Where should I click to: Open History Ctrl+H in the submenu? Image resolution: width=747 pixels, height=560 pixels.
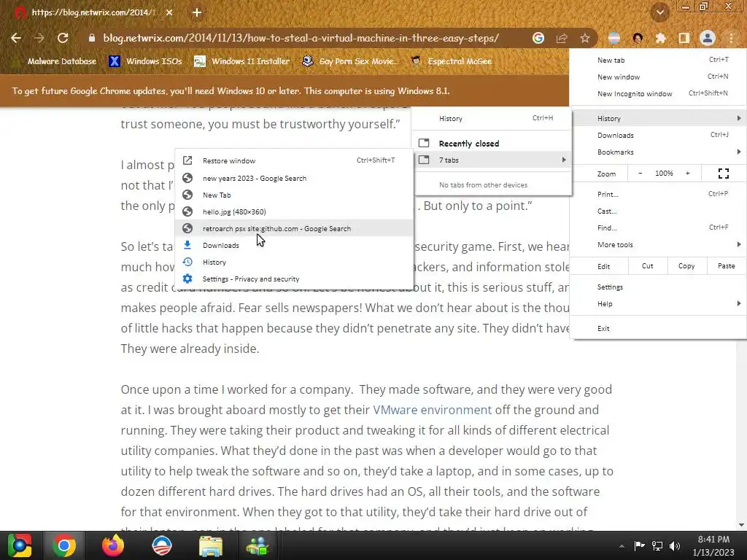tap(492, 119)
